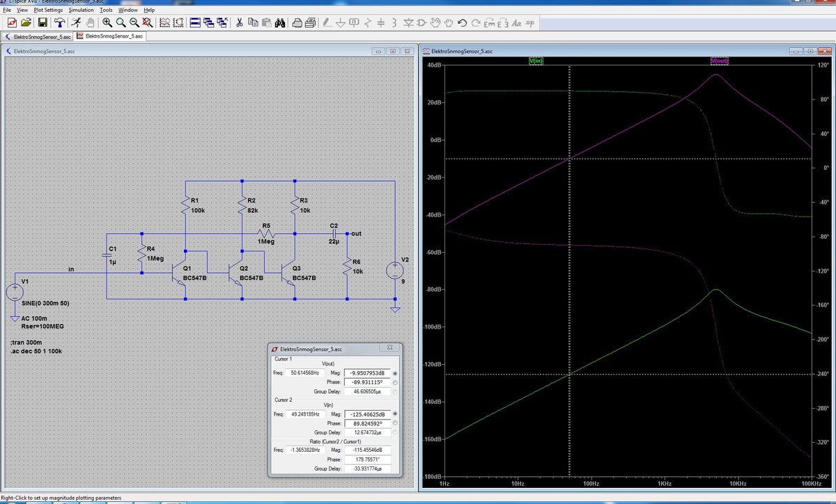Click the V(out) trace label
The height and width of the screenshot is (504, 836).
pyautogui.click(x=719, y=61)
